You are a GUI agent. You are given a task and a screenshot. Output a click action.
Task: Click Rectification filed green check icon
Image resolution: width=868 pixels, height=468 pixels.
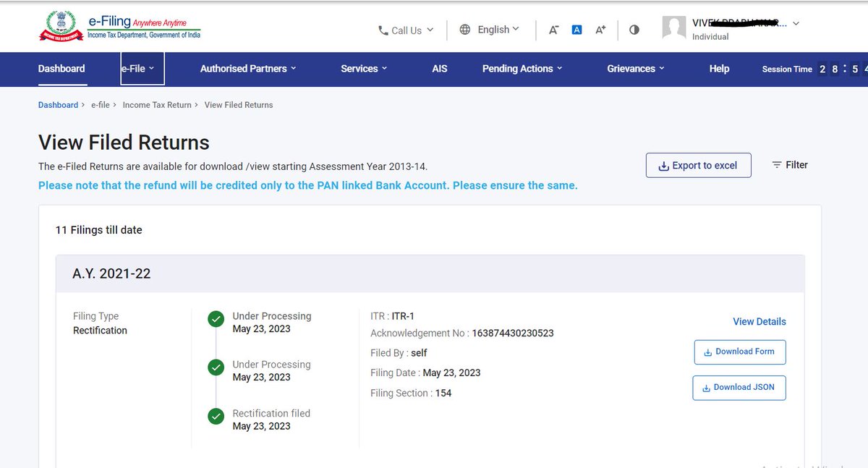[x=216, y=417]
